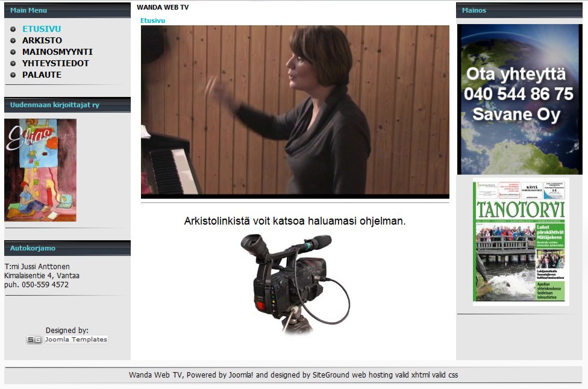
Task: Click the bullet icon beside ETUSIVU
Action: 13,30
